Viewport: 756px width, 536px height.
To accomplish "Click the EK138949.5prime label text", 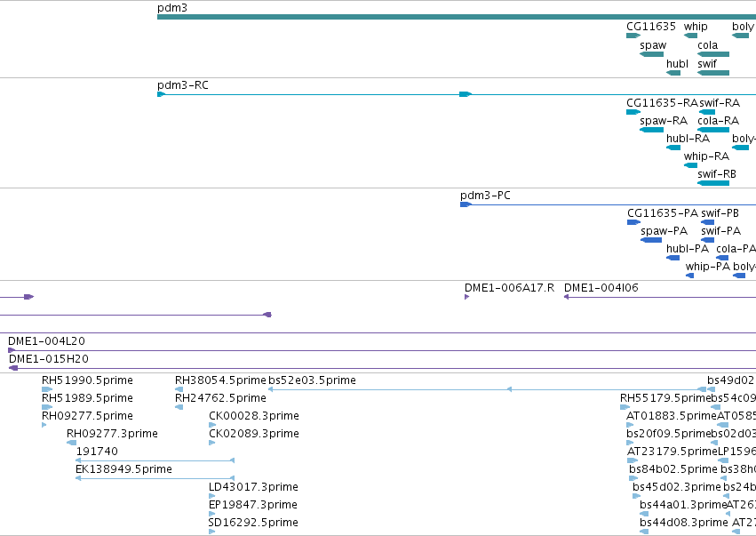I will (123, 469).
